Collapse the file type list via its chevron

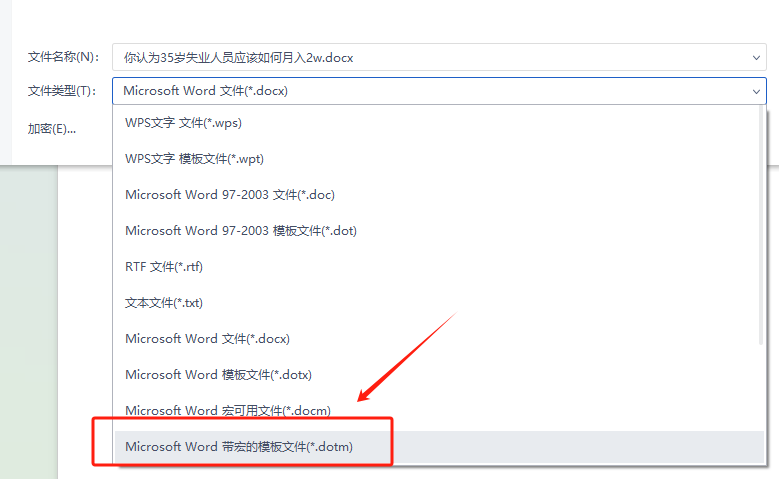tap(756, 91)
